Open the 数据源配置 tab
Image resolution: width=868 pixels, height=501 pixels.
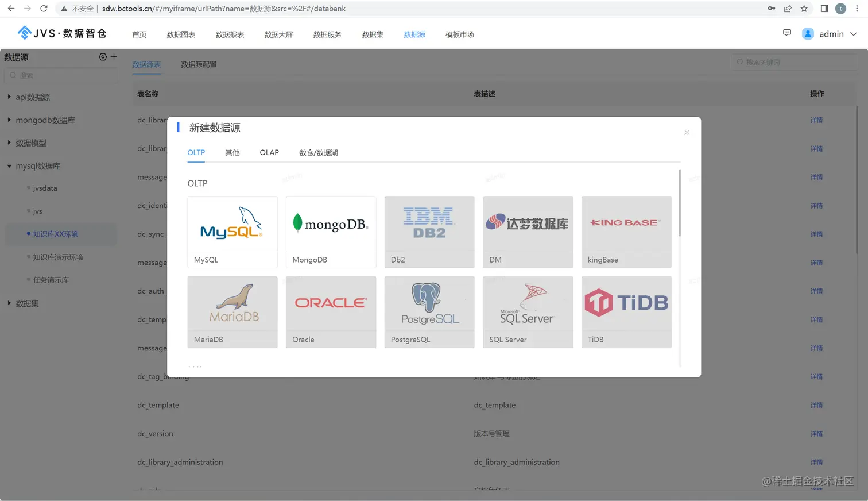click(199, 64)
